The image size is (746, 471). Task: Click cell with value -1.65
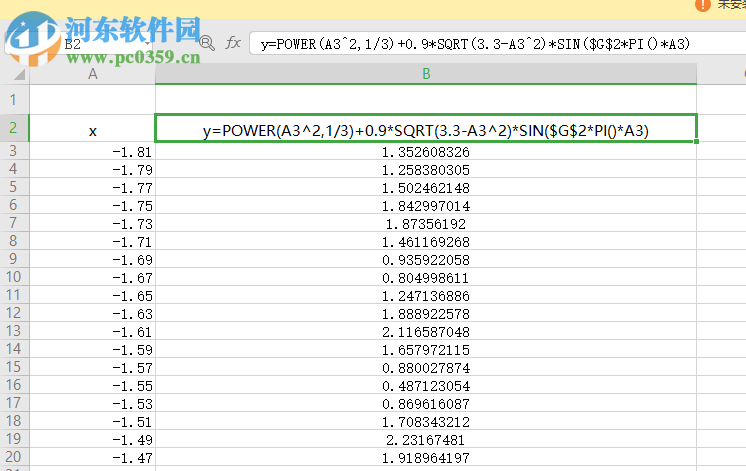click(x=92, y=295)
